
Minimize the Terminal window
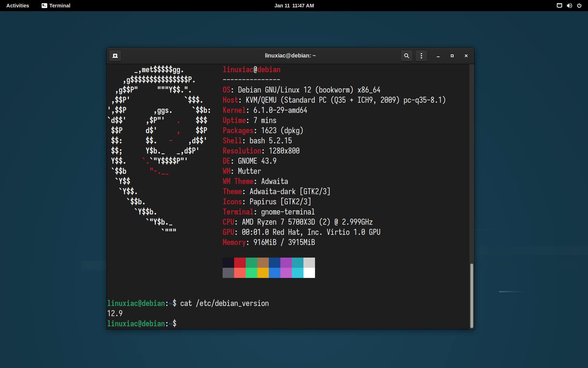coord(438,56)
